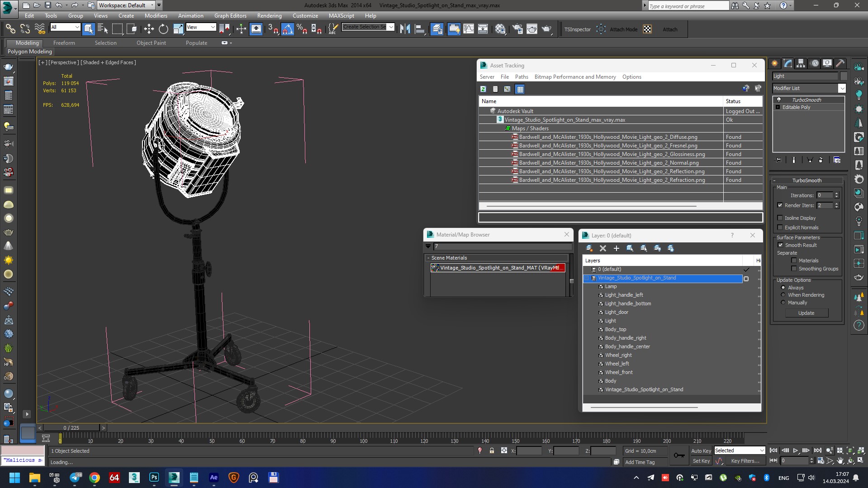Click Layer dialog horizontal scrollbar

[x=644, y=407]
